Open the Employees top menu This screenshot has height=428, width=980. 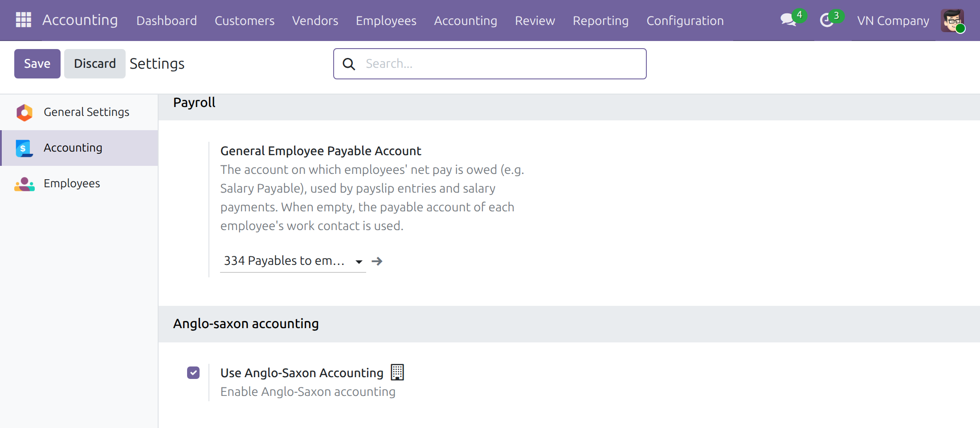tap(386, 21)
